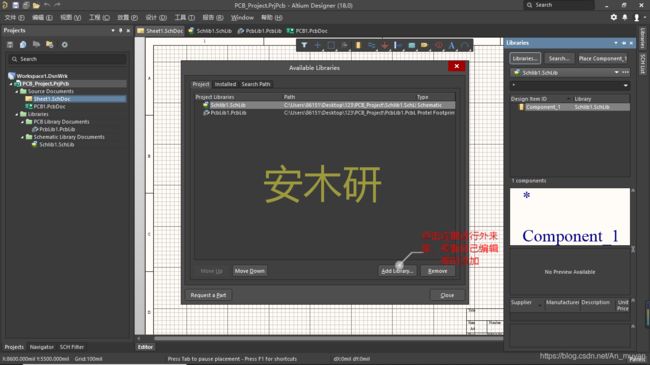Click the Save icon in the title bar

click(15, 5)
